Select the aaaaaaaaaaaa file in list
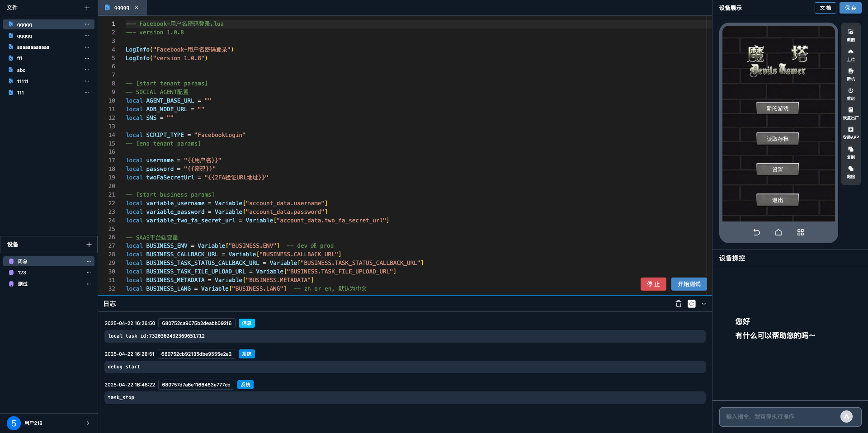 point(33,47)
